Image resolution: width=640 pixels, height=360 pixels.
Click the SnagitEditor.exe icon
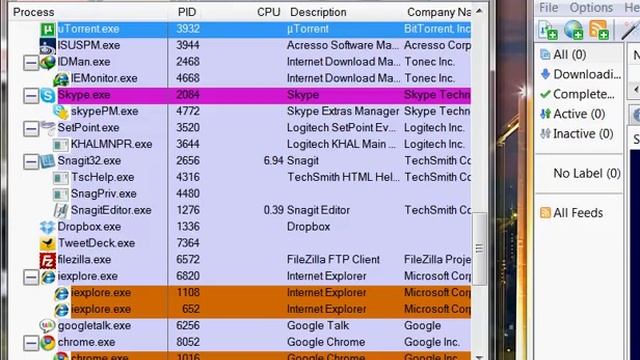pos(61,210)
